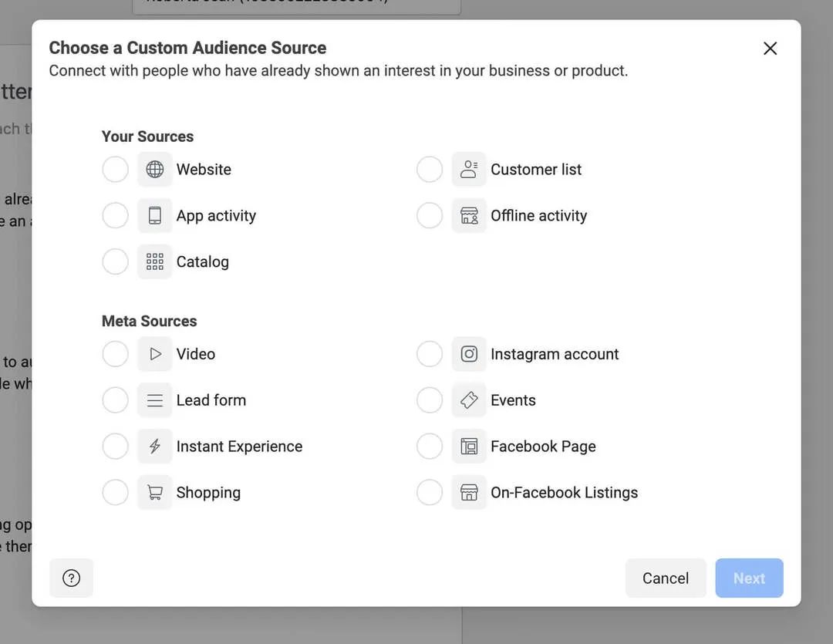
Task: Click the phone icon for App activity
Action: [154, 216]
